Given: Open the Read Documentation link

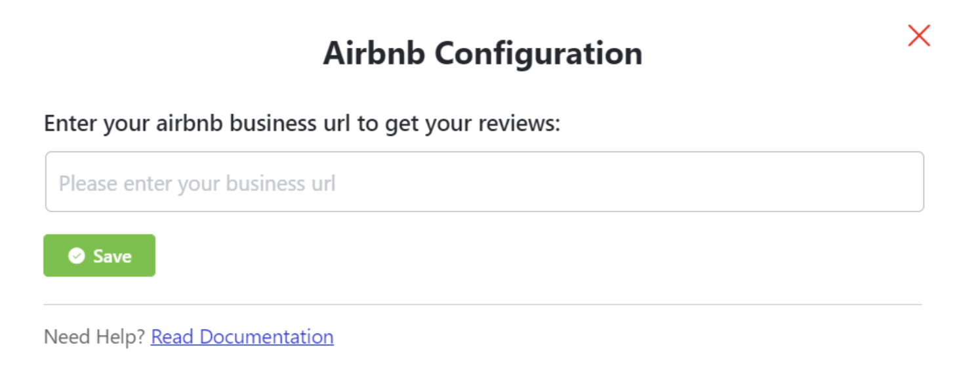Looking at the screenshot, I should tap(242, 337).
